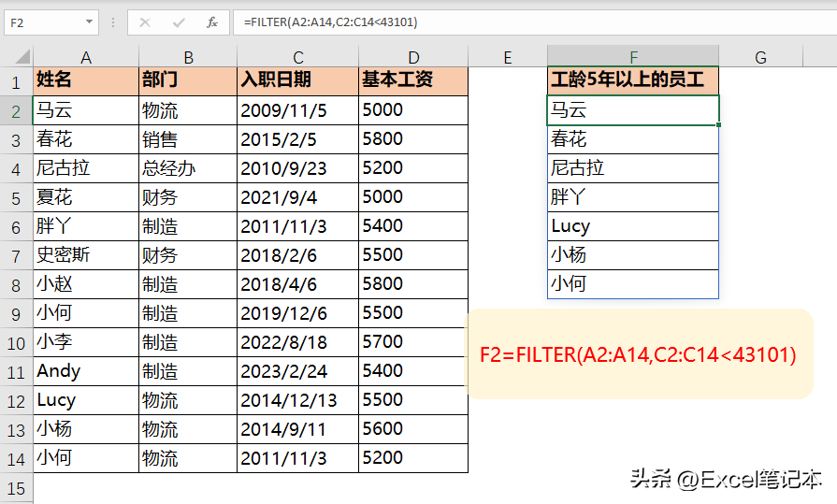The height and width of the screenshot is (504, 837).
Task: Select cell 马云 in column A
Action: [86, 110]
